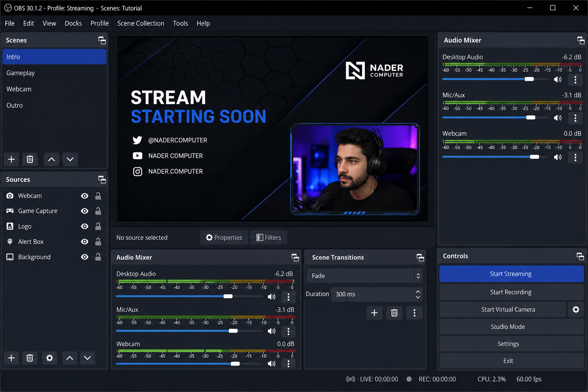Mute Desktop Audio in mixer above Controls
Image resolution: width=588 pixels, height=392 pixels.
pyautogui.click(x=558, y=80)
